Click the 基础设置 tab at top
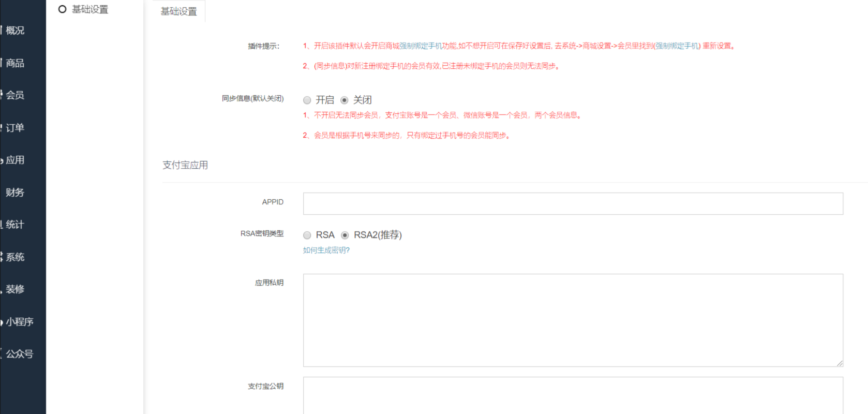This screenshot has height=414, width=868. (x=178, y=11)
